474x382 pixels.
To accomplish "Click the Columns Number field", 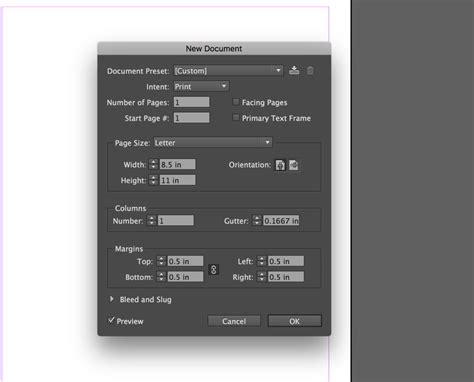I will point(176,220).
